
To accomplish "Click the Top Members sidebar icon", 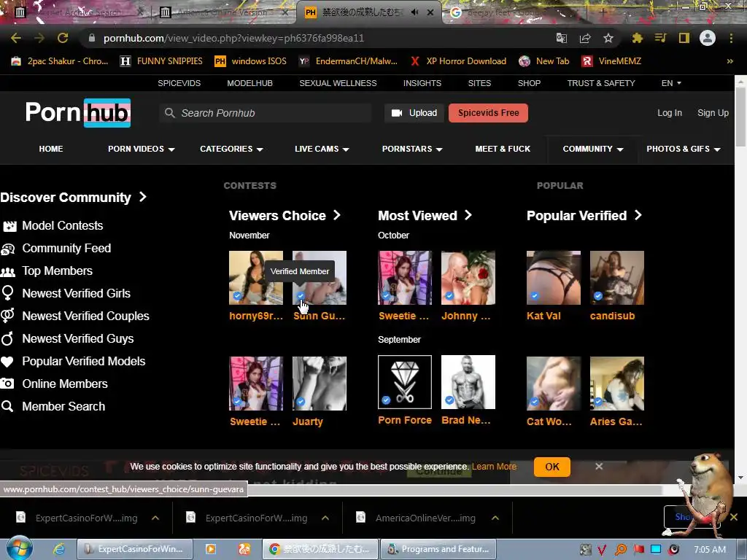I will coord(8,271).
